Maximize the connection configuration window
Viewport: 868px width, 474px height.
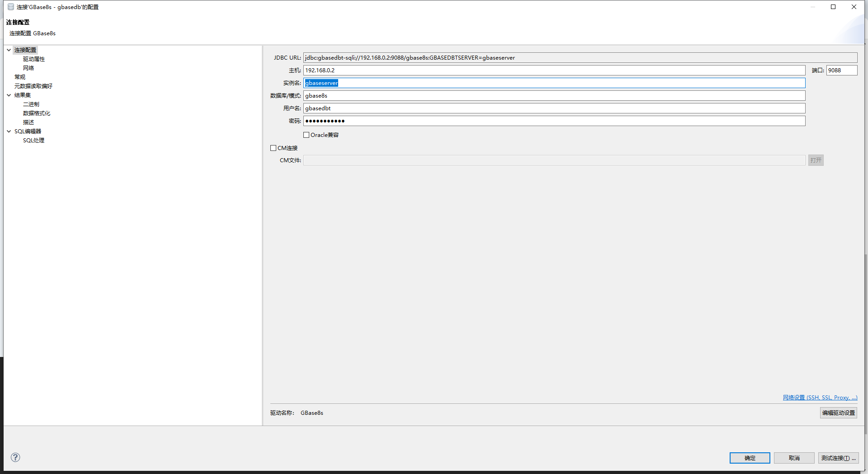(833, 7)
